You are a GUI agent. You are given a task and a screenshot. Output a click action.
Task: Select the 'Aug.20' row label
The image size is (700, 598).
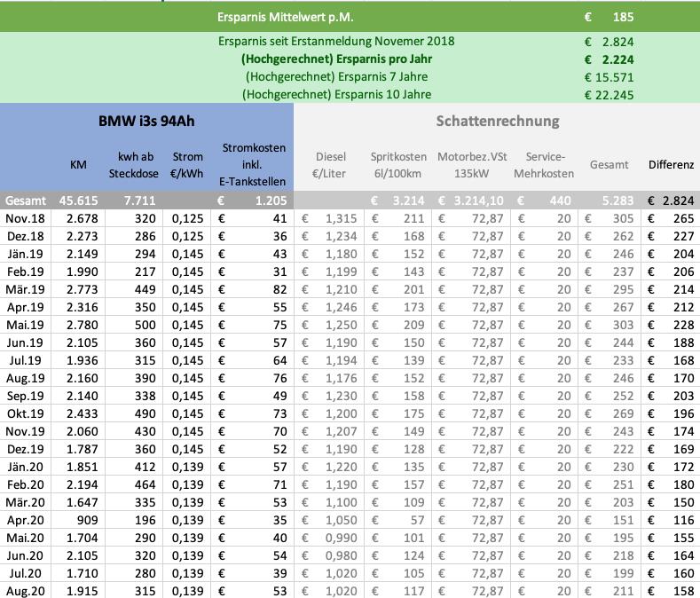26,591
